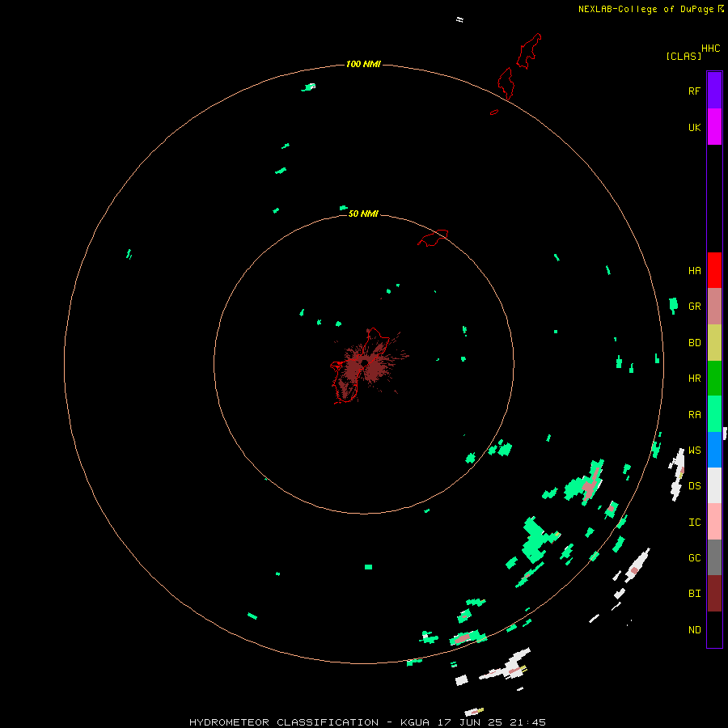Viewport: 728px width, 728px height.
Task: Click the UK magenta legend swatch
Action: tap(714, 126)
